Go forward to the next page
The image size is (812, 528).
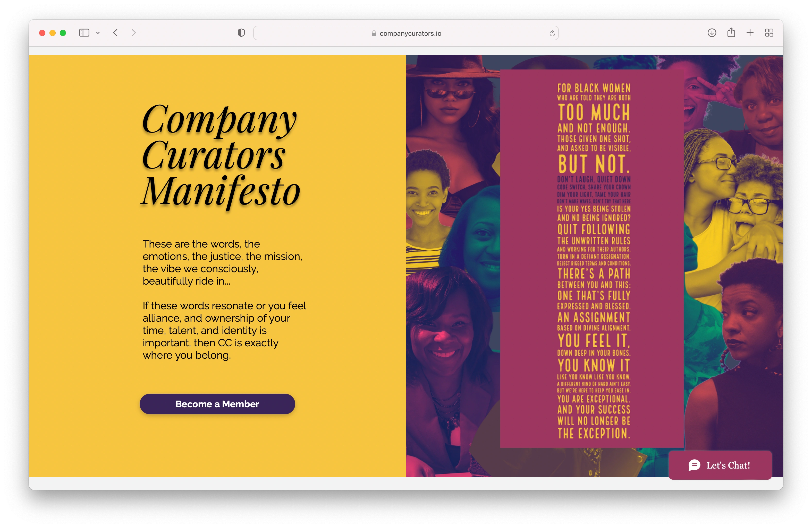coord(133,33)
